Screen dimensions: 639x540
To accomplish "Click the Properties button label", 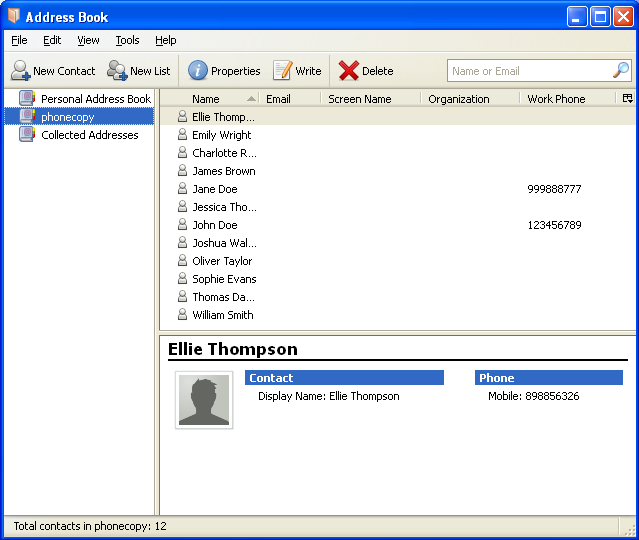I will click(x=236, y=71).
